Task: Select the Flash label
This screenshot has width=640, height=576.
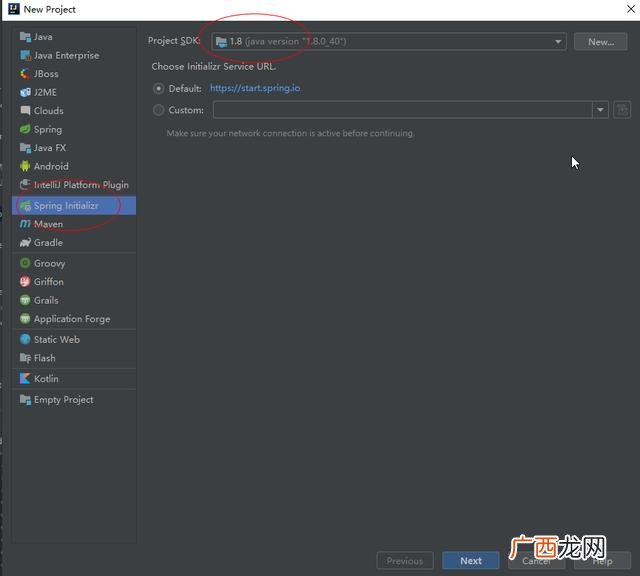Action: [x=44, y=358]
